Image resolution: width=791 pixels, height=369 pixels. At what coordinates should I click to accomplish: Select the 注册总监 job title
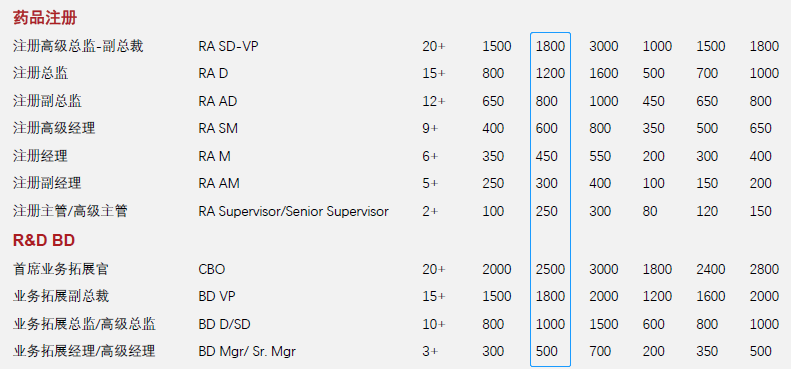[x=41, y=74]
